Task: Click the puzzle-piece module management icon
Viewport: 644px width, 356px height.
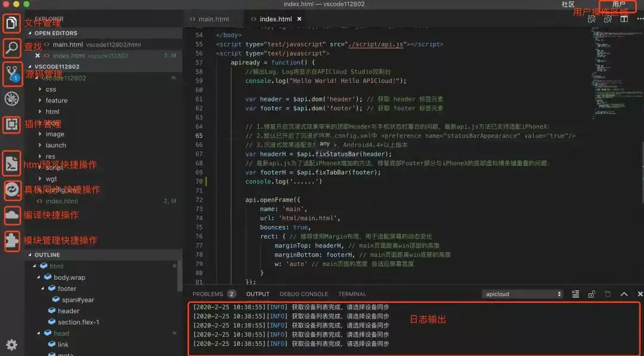Action: [x=12, y=241]
